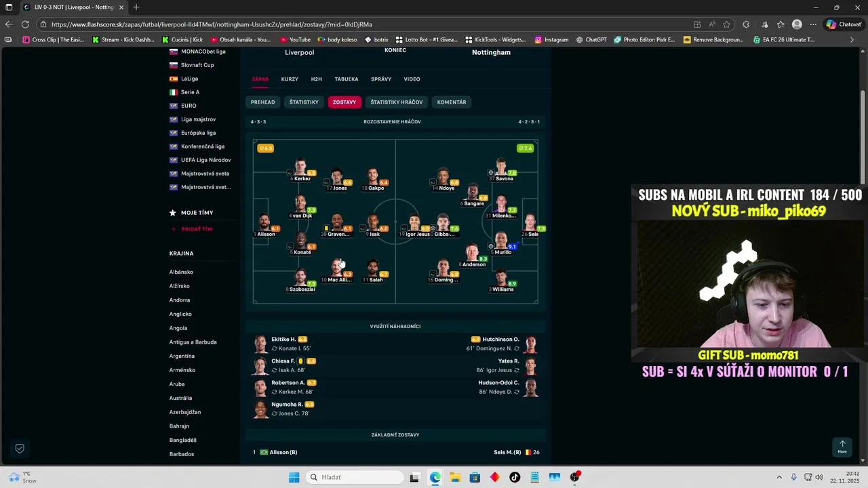Screen dimensions: 868x488
Task: Open the SPRÁVY tab
Action: pyautogui.click(x=381, y=79)
